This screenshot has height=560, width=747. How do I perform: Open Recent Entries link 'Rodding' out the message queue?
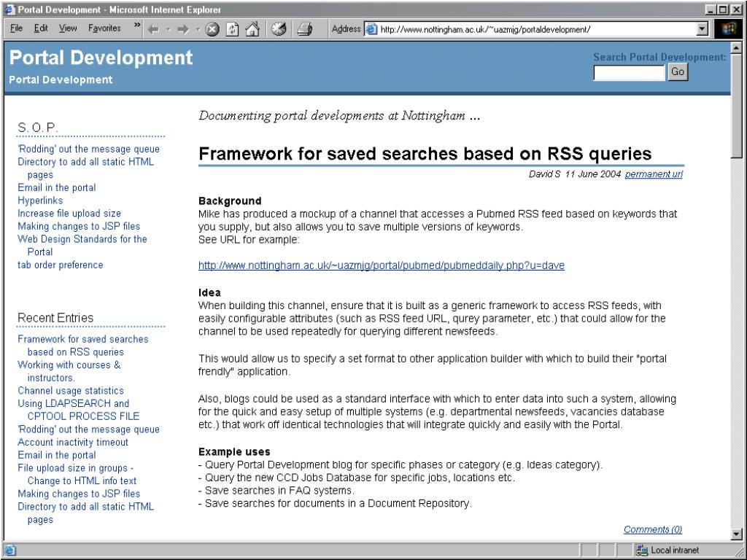coord(88,429)
